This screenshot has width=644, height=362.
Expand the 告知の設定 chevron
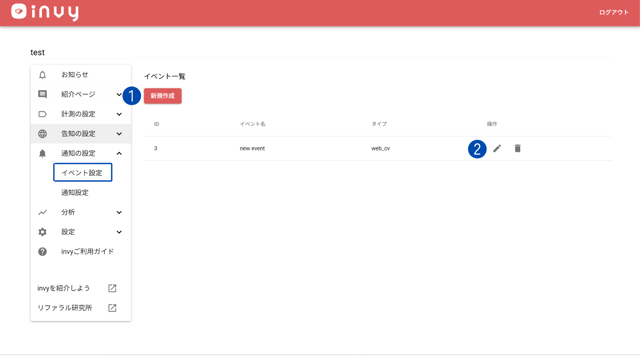(119, 134)
